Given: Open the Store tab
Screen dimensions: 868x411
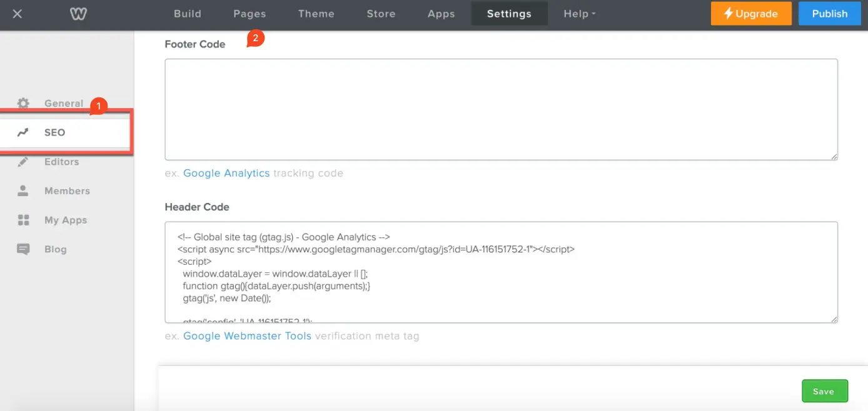Looking at the screenshot, I should (381, 14).
